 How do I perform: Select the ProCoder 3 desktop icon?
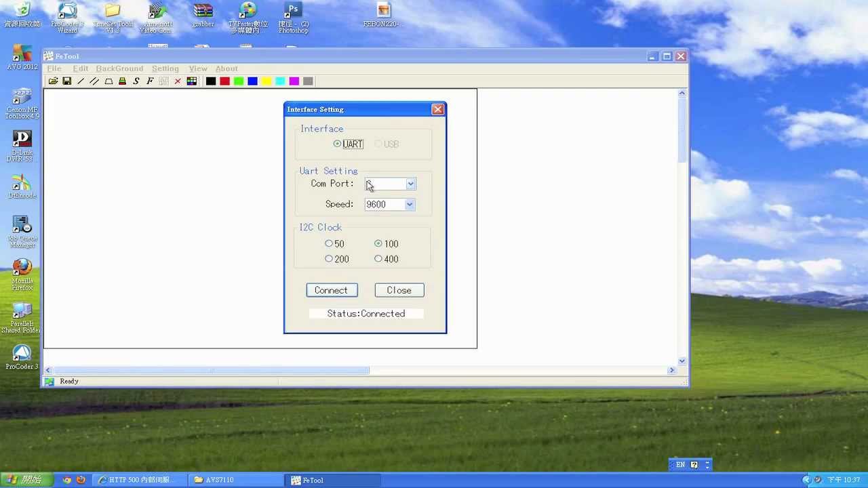tap(22, 357)
